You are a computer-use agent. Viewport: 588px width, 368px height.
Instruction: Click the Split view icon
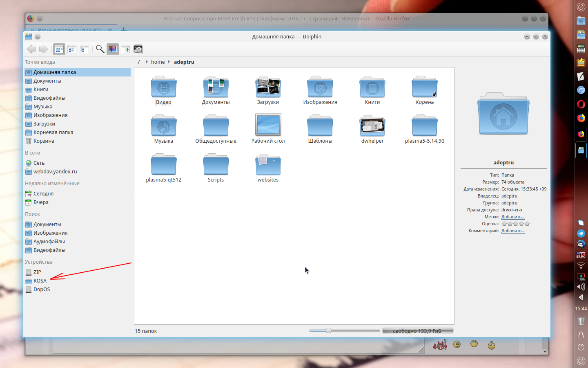pyautogui.click(x=125, y=49)
